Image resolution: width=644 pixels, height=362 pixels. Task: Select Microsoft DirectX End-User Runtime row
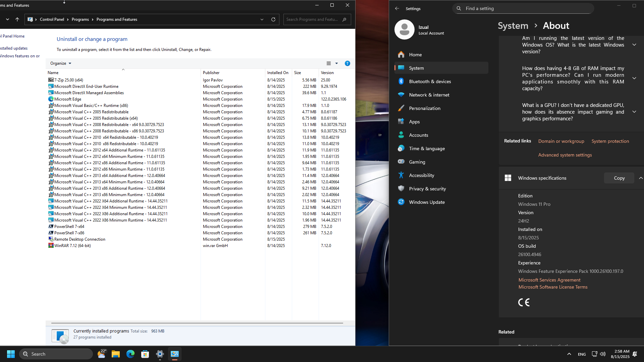tap(200, 86)
